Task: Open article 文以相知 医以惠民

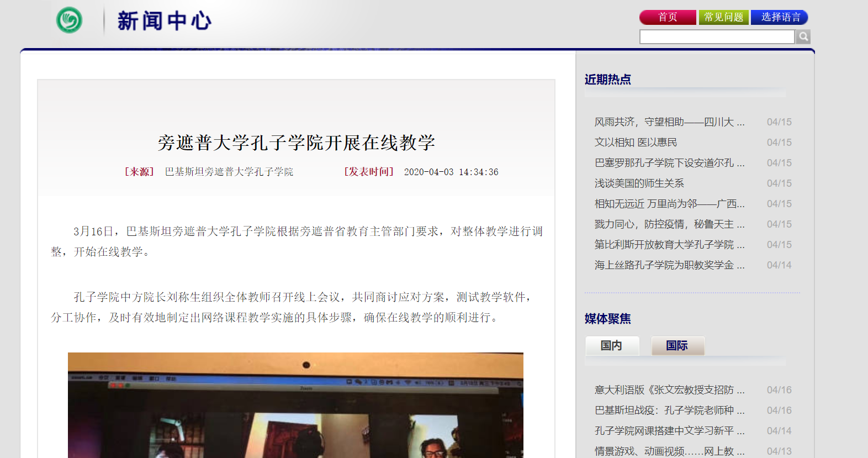Action: (x=636, y=143)
